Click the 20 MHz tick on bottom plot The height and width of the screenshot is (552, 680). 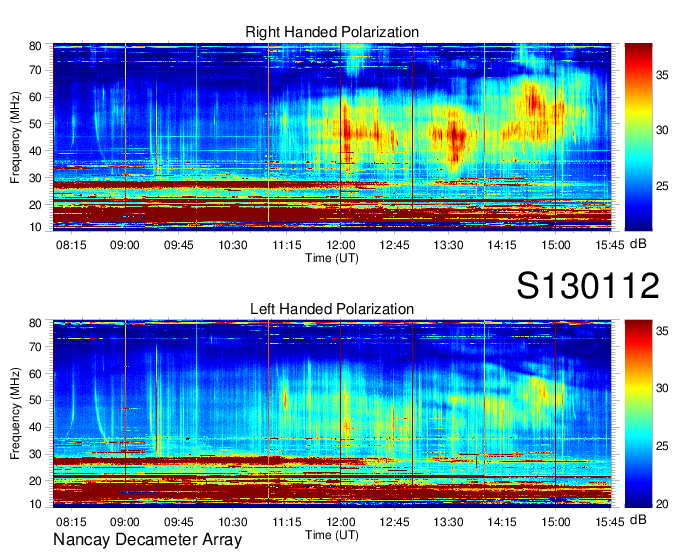click(35, 481)
